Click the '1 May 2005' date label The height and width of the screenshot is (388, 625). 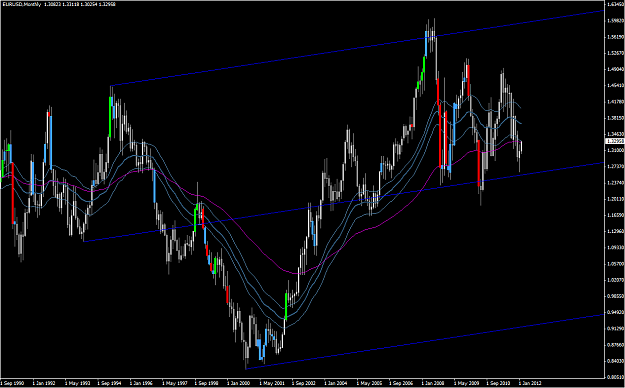coord(369,383)
